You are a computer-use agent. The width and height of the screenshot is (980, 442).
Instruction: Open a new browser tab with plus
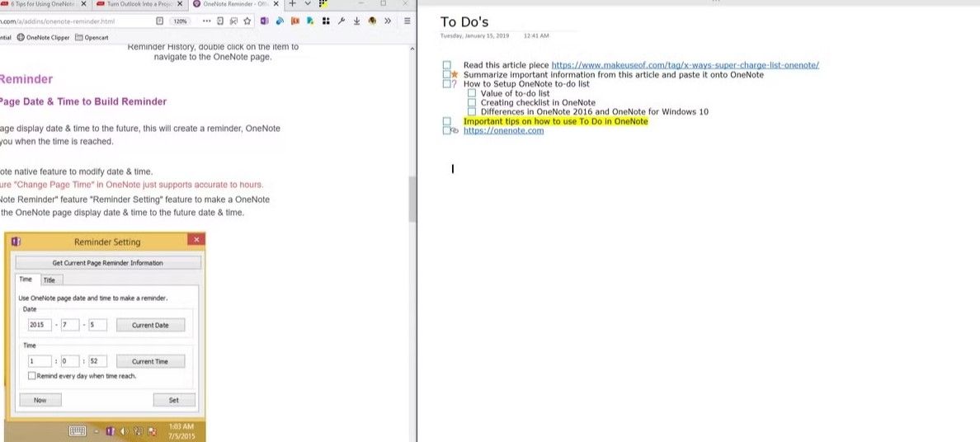coord(292,4)
